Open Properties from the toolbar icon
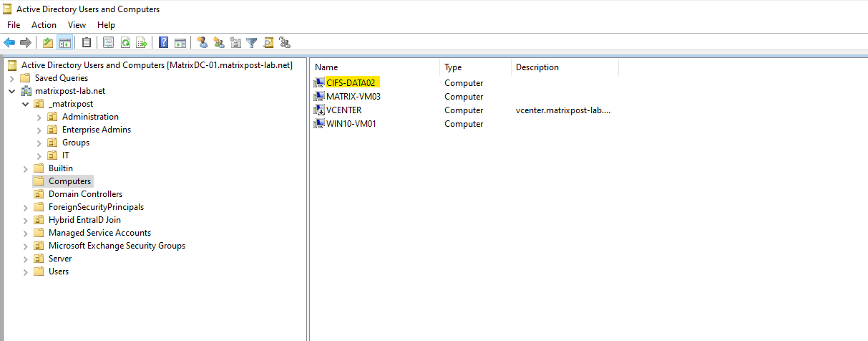The image size is (868, 341). tap(109, 43)
